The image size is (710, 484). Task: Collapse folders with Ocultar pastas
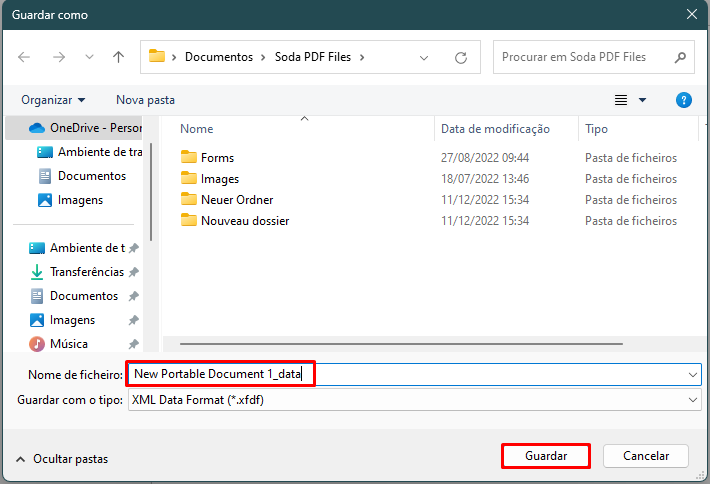tap(62, 459)
